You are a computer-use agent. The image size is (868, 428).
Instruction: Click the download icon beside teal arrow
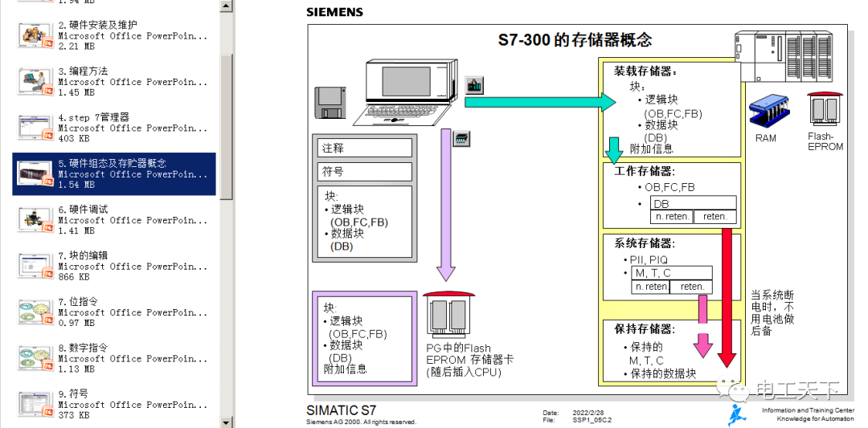[x=474, y=84]
